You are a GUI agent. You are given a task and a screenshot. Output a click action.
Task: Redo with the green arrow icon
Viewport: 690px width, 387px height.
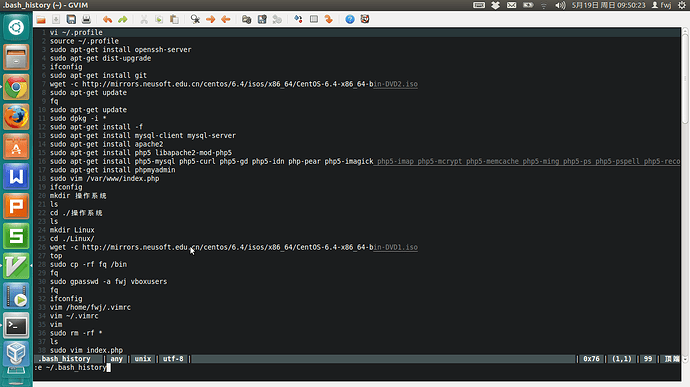123,19
